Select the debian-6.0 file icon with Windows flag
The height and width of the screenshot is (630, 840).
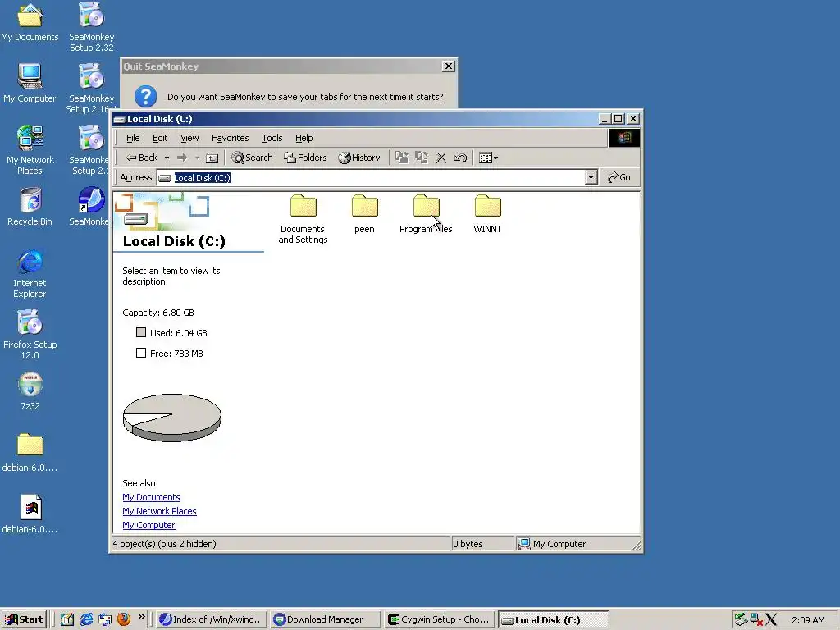(x=30, y=514)
